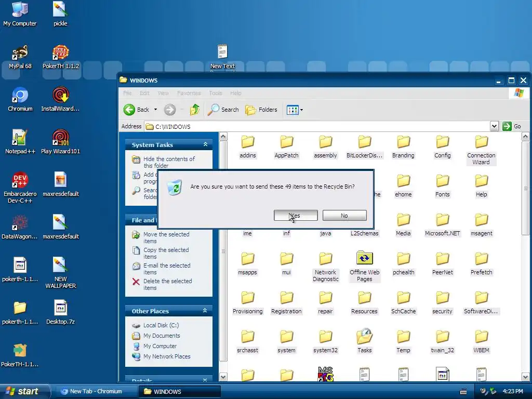Viewport: 532px width, 399px height.
Task: Click the on-screen keyboard tray icon
Action: (463, 392)
